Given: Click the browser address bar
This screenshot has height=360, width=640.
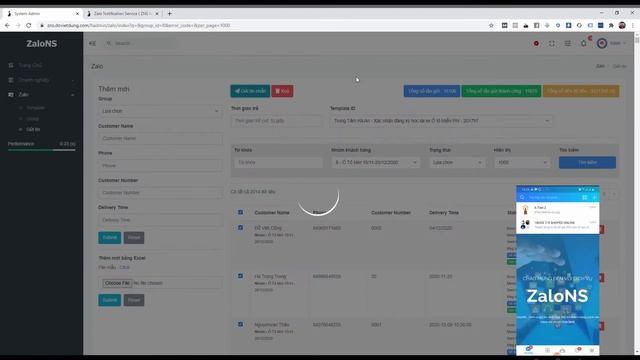Looking at the screenshot, I should click(261, 25).
